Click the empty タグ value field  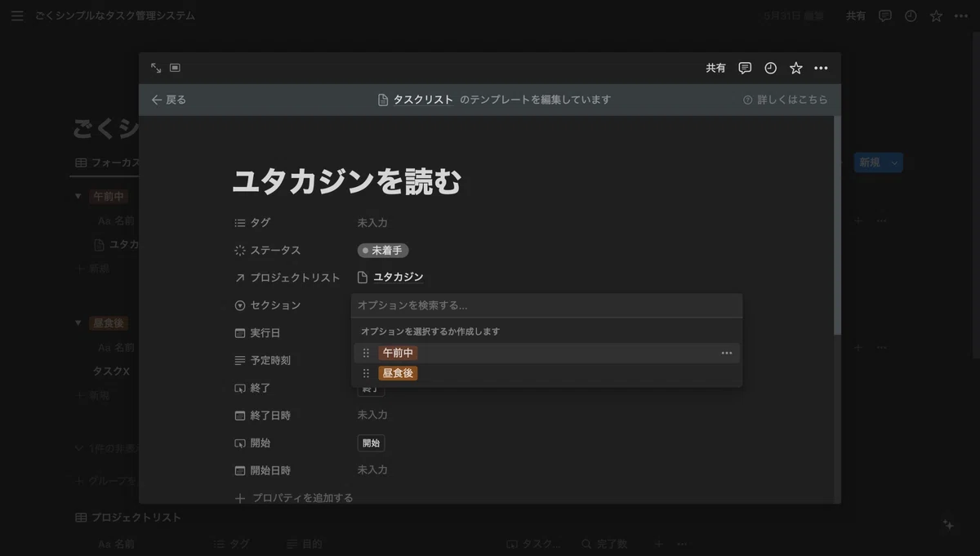point(372,222)
